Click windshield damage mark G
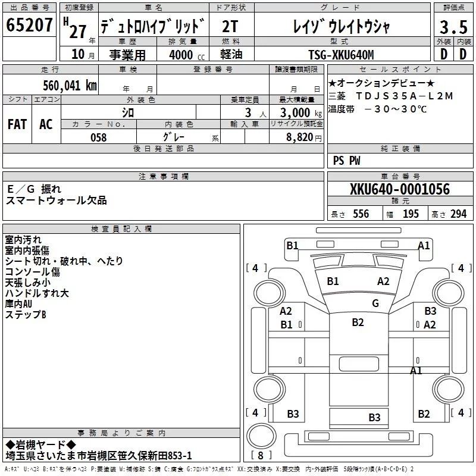 pyautogui.click(x=375, y=303)
